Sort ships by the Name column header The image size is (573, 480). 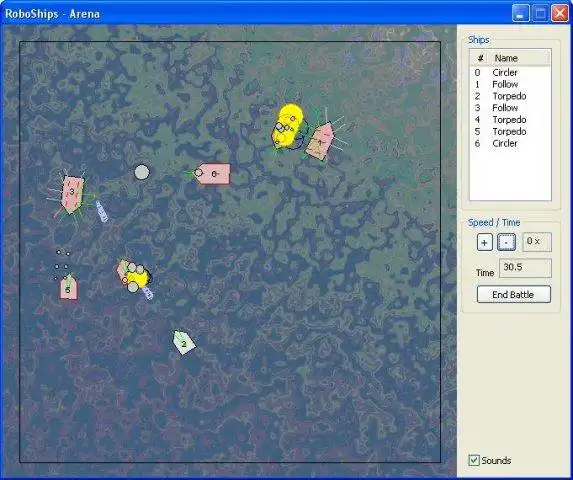pos(519,58)
